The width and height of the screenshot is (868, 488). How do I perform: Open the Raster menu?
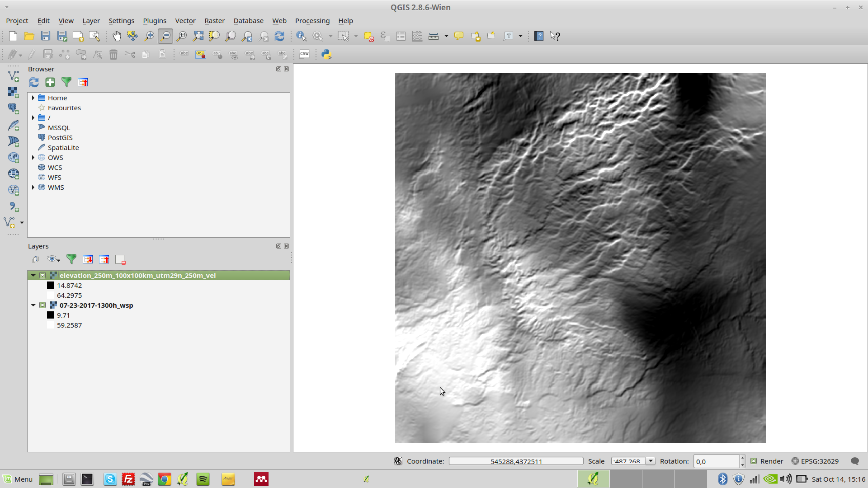click(214, 21)
